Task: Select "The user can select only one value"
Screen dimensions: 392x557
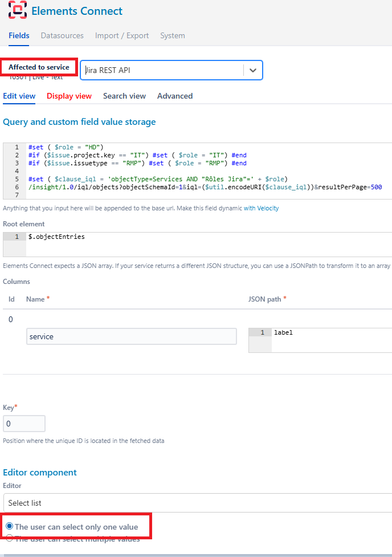Action: [9, 526]
